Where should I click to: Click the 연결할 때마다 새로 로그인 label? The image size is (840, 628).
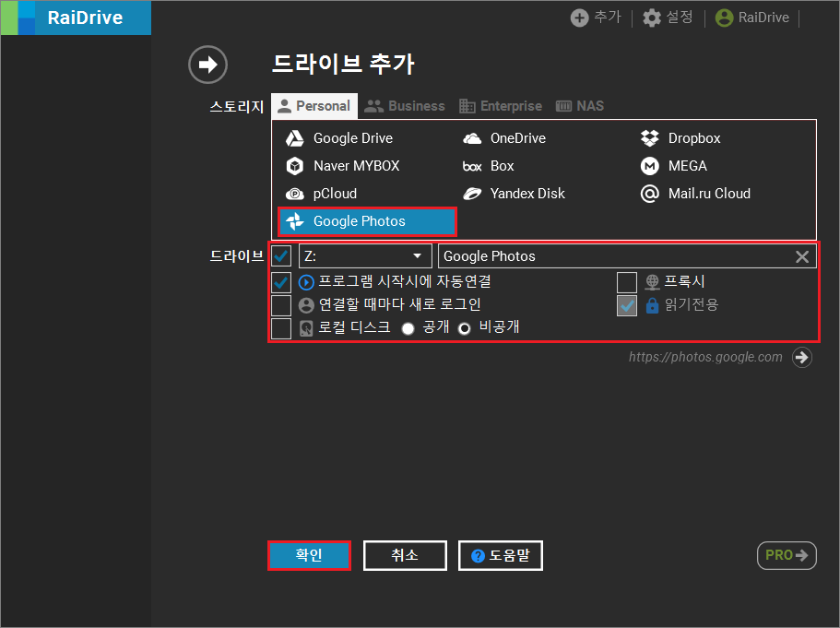[399, 305]
